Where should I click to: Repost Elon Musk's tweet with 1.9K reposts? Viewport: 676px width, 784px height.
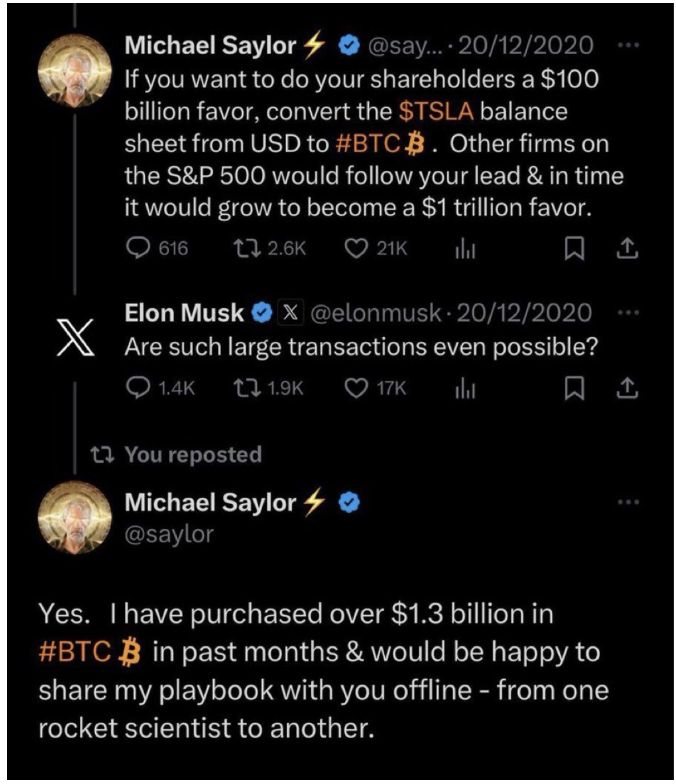click(x=247, y=388)
